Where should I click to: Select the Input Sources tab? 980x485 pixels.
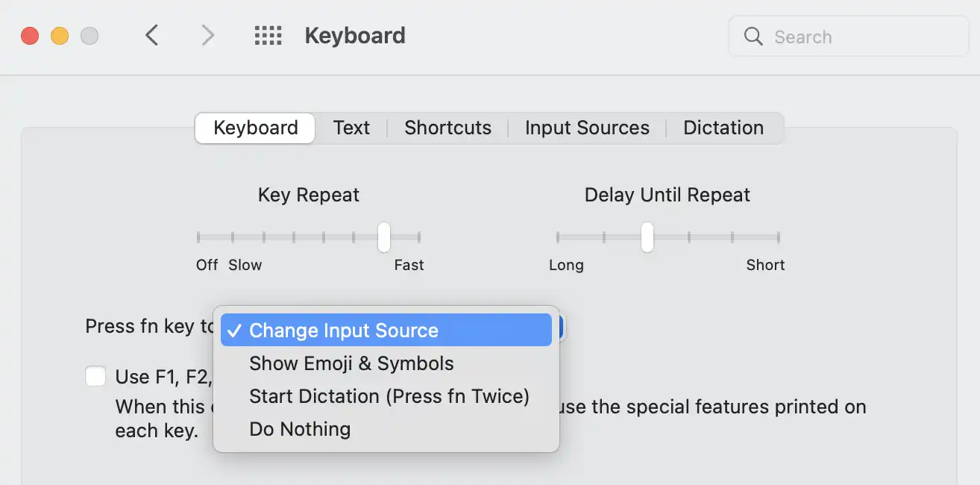[586, 128]
